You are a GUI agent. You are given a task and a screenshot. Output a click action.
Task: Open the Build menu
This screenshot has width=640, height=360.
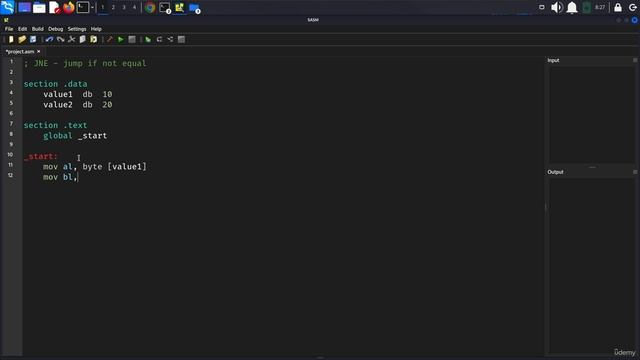[38, 29]
